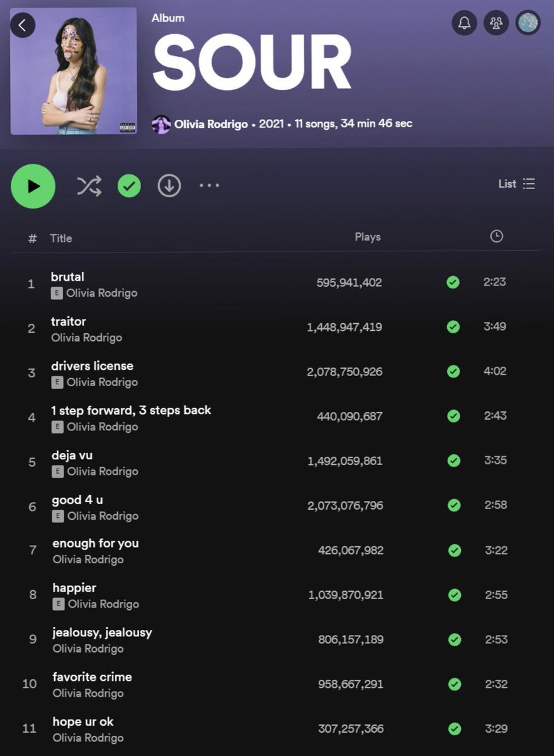
Task: Click Olivia Rodrigo small avatar in header
Action: tap(161, 124)
